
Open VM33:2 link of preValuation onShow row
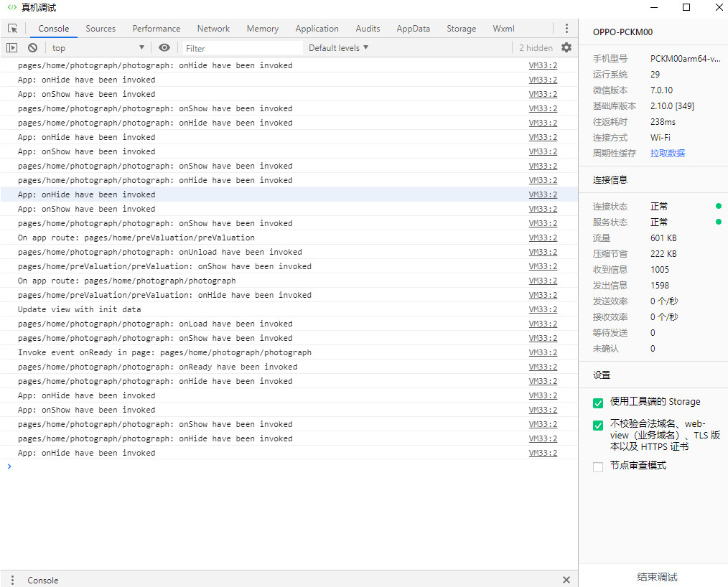click(543, 266)
